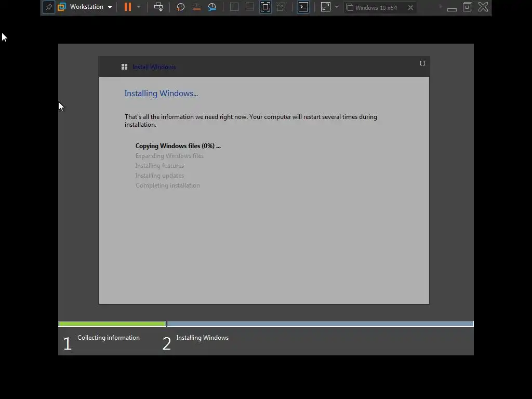Viewport: 532px width, 399px height.
Task: Click the green Collecting information progress bar
Action: click(112, 324)
